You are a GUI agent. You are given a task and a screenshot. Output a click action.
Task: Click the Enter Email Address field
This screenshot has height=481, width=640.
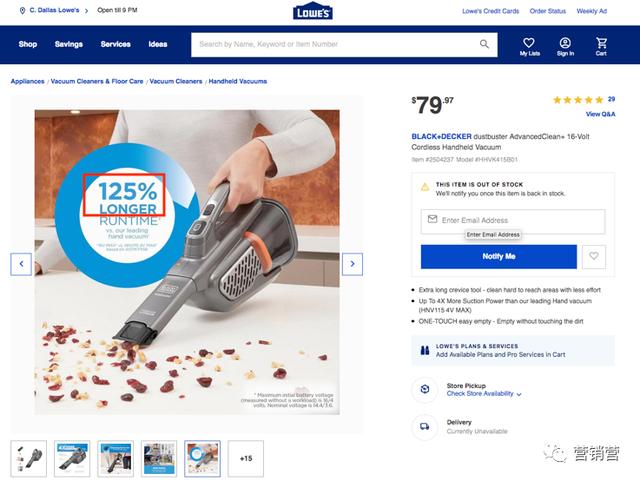pyautogui.click(x=513, y=220)
